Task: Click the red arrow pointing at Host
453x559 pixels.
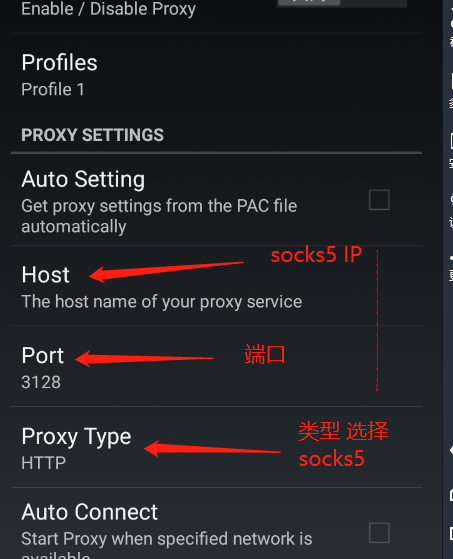Action: coord(166,272)
